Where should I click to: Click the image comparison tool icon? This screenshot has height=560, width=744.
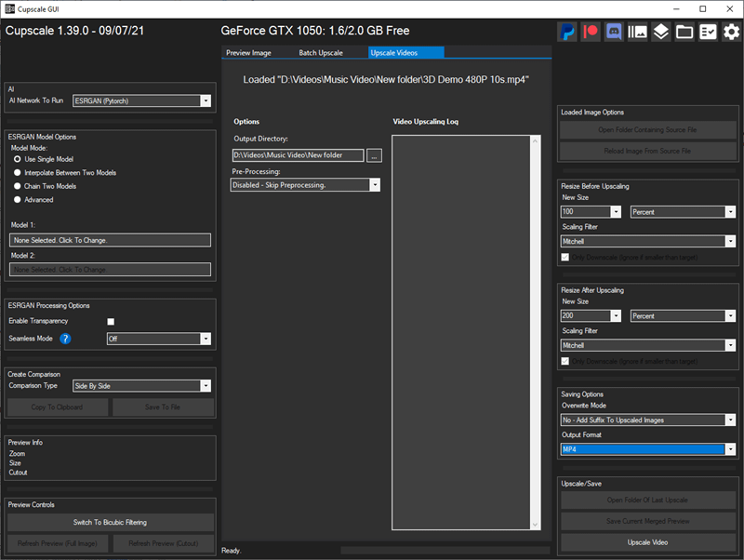tap(637, 32)
